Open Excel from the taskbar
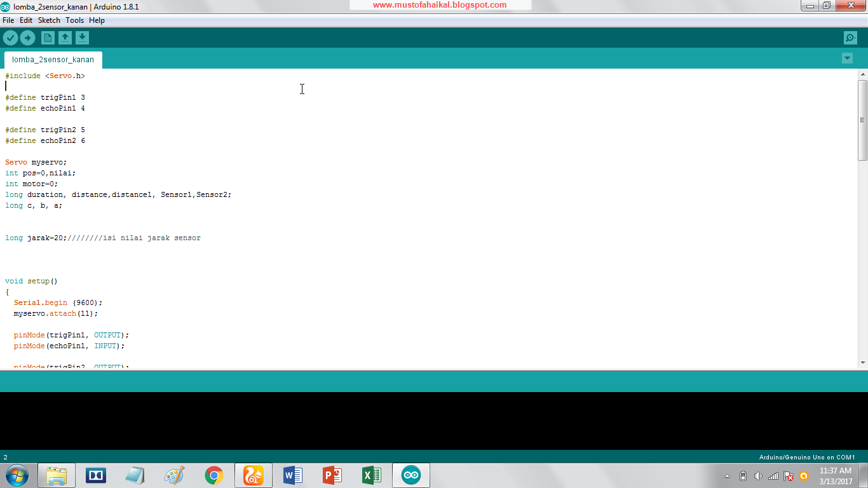The image size is (868, 488). pyautogui.click(x=371, y=475)
